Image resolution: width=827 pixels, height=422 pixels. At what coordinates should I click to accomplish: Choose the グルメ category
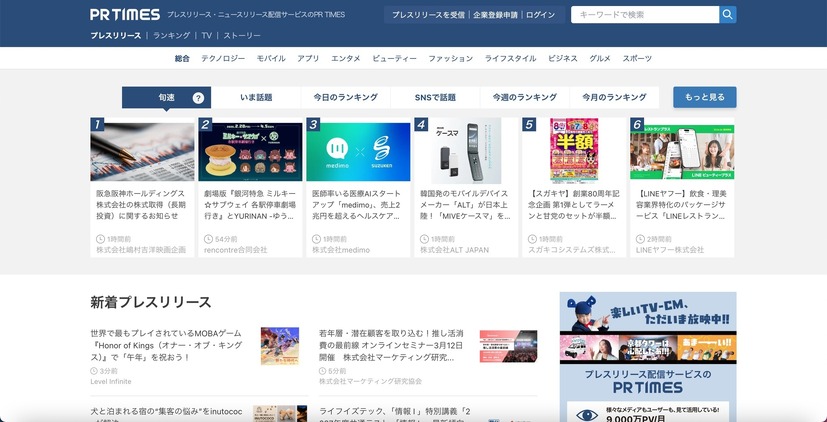(600, 59)
